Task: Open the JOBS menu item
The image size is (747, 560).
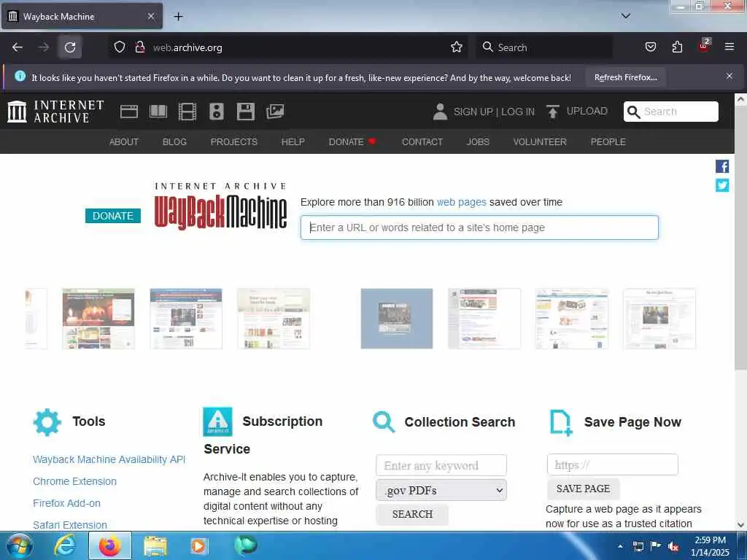Action: 478,142
